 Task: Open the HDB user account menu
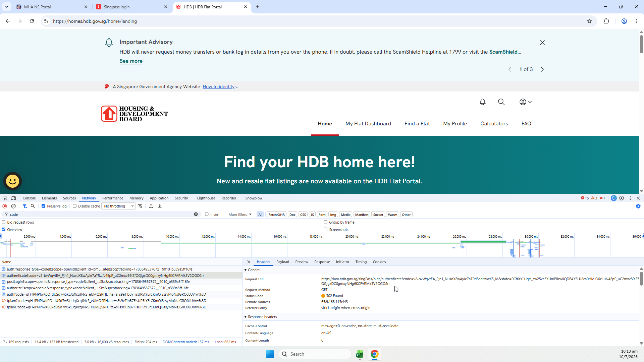526,102
